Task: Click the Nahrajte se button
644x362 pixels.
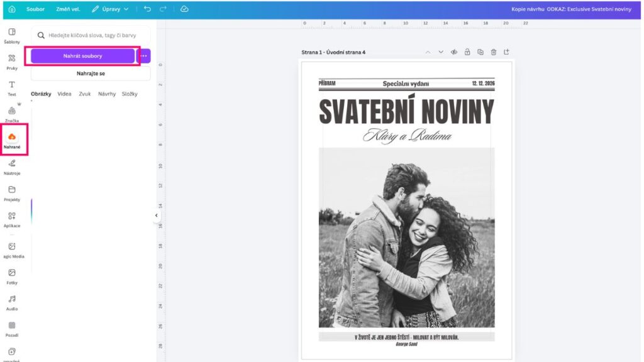Action: pos(91,74)
